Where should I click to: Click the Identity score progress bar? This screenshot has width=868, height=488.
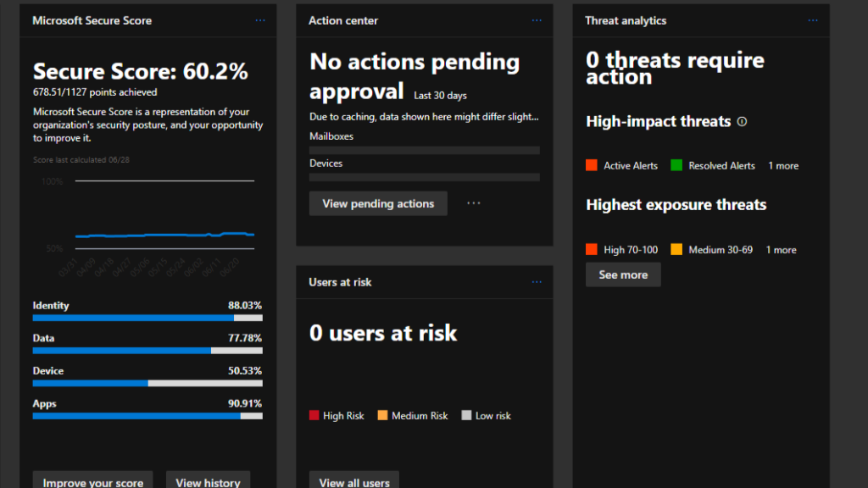(147, 319)
